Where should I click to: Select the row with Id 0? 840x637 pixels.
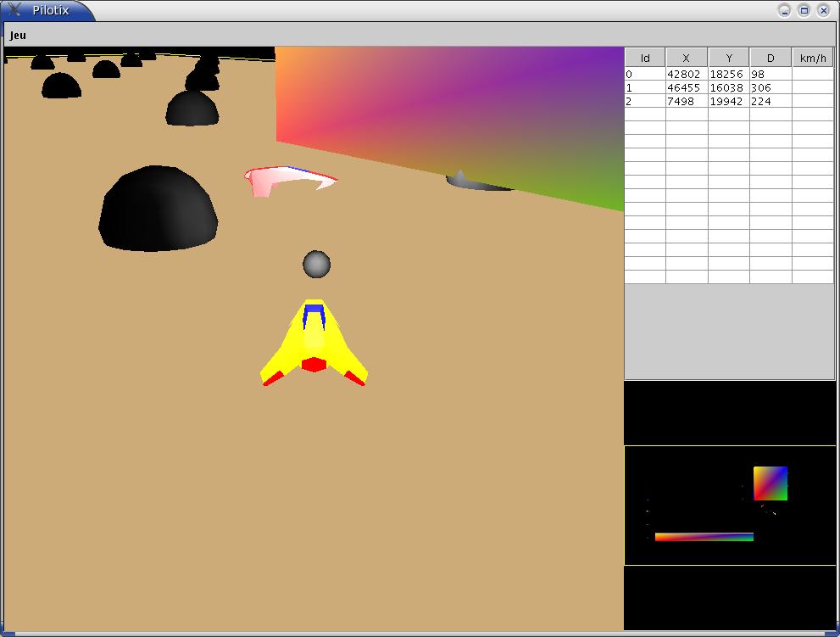(x=729, y=74)
